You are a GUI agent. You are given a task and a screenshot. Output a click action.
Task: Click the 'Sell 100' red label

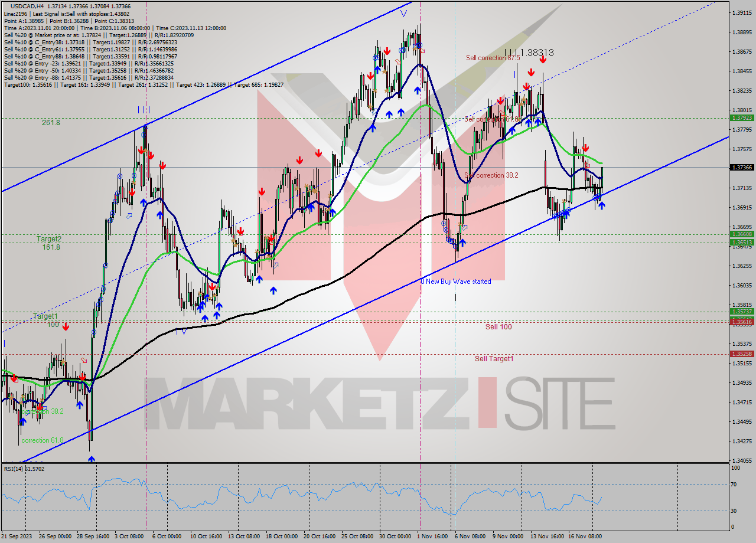tap(498, 326)
